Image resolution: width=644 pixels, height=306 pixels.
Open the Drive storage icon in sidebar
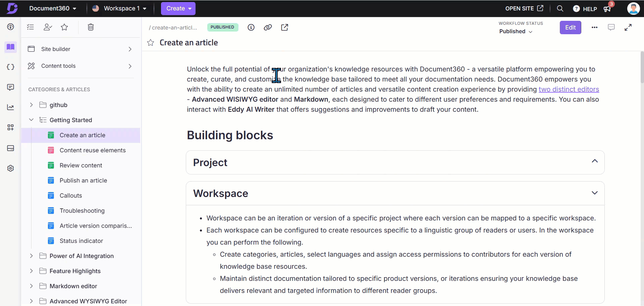(10, 148)
